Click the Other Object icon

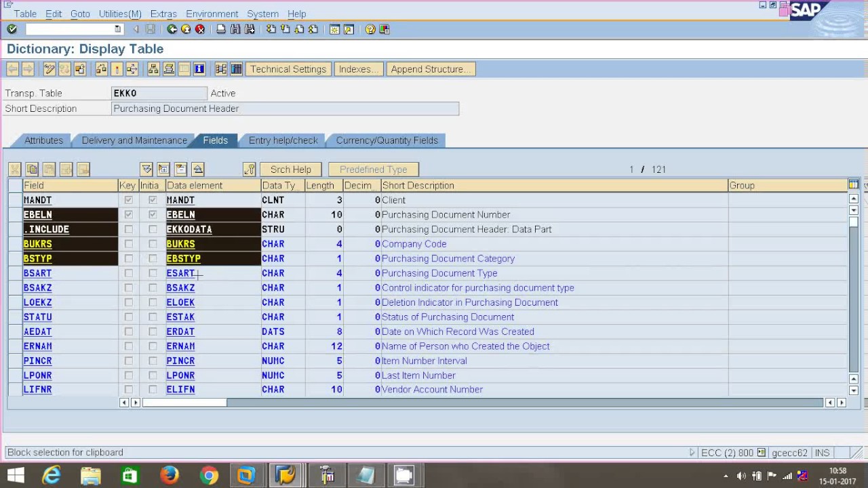point(80,69)
